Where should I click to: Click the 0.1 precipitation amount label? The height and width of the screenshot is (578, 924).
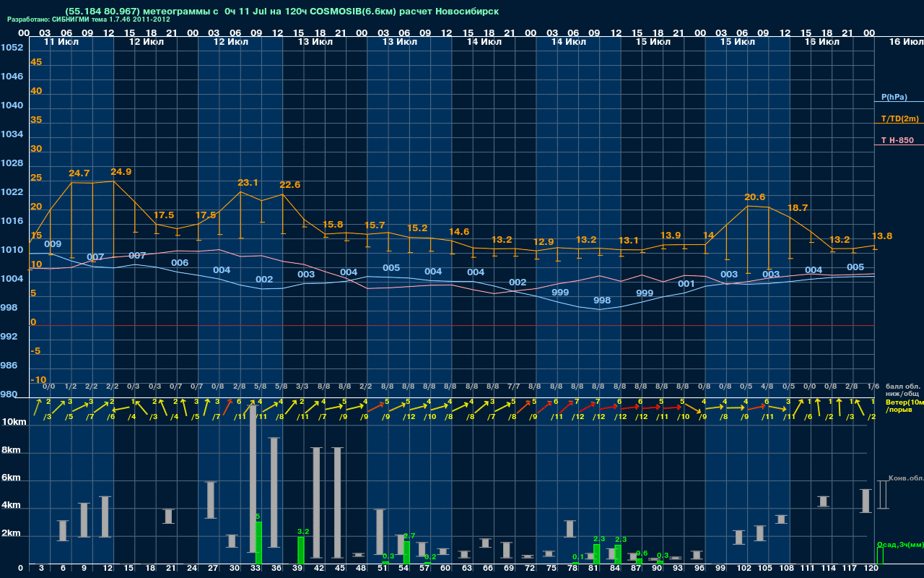pos(577,557)
